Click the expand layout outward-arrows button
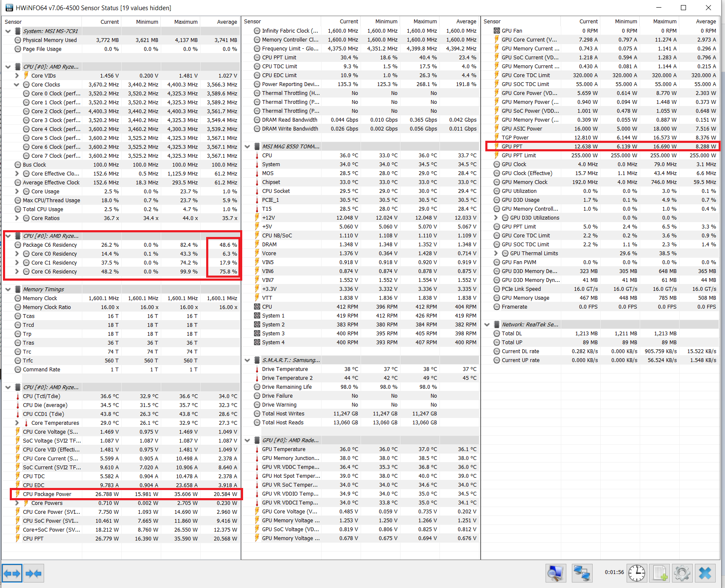 coord(12,574)
